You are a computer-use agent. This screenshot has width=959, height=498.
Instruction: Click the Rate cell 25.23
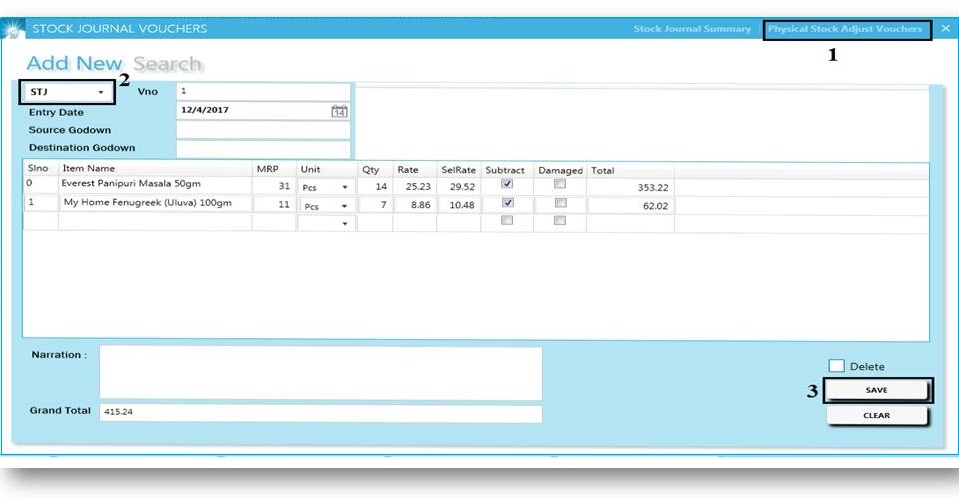click(415, 187)
